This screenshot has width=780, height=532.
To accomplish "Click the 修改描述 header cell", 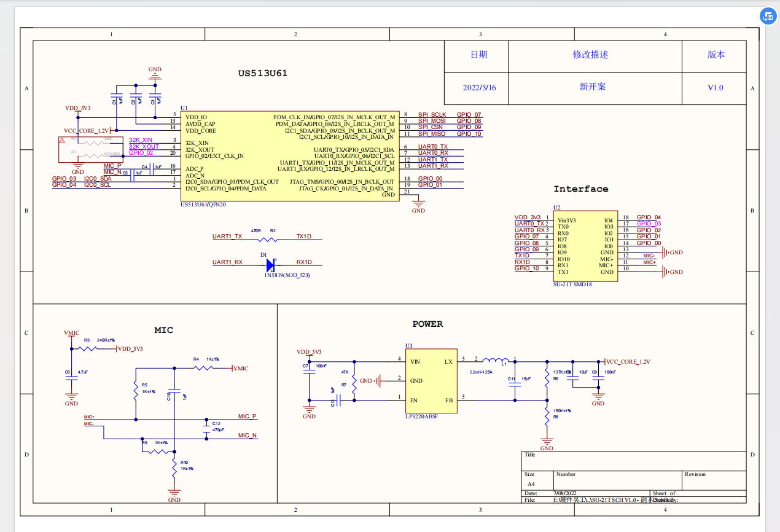I will (x=590, y=55).
